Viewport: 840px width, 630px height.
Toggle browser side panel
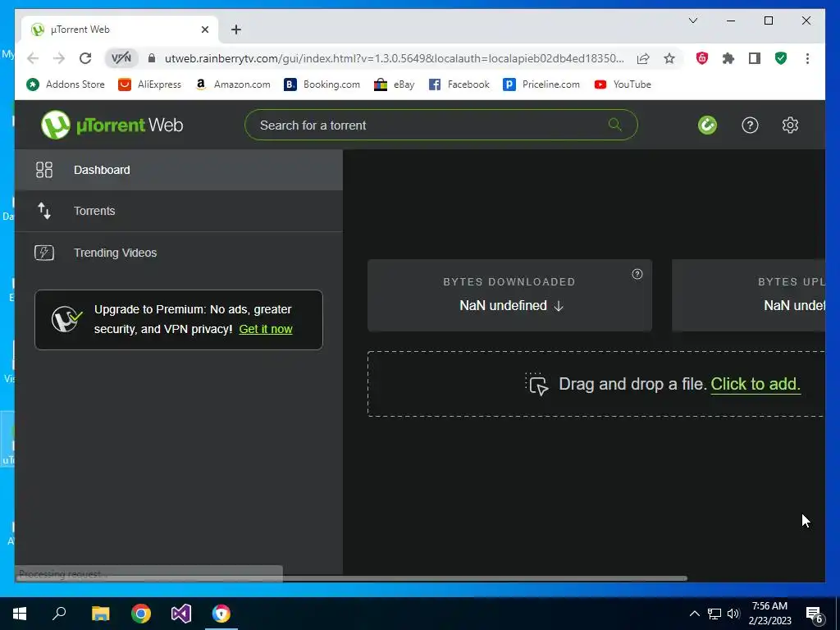(x=755, y=58)
